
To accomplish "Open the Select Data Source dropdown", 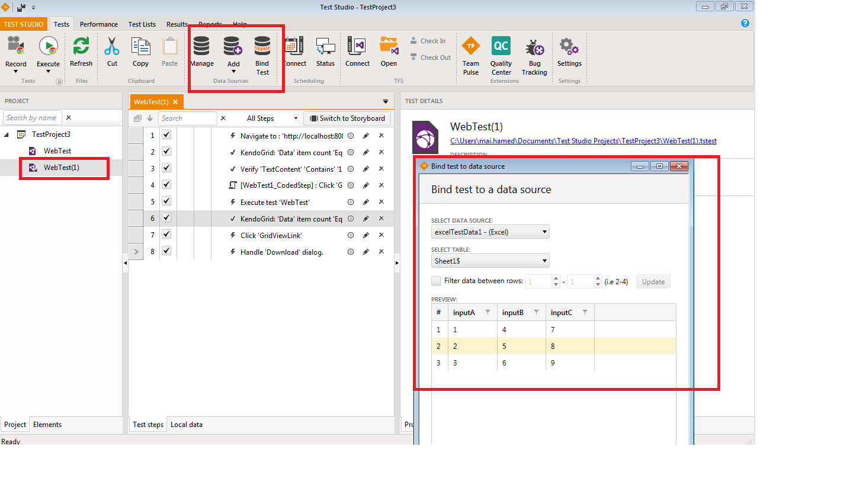I will point(490,232).
